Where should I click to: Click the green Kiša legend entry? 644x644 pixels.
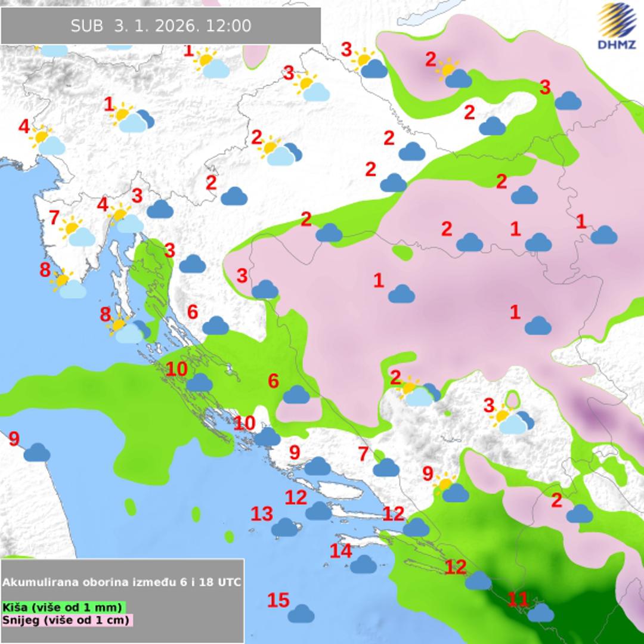63,607
